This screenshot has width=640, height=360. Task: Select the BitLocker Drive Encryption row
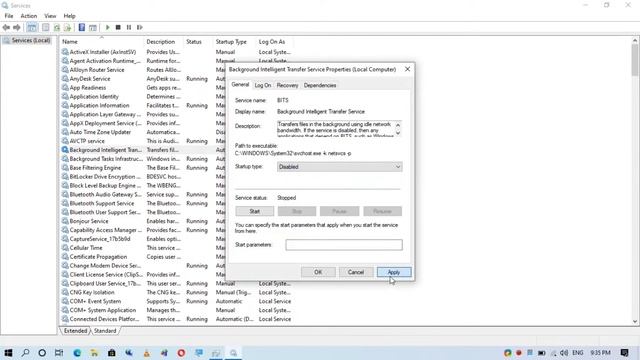coord(142,177)
